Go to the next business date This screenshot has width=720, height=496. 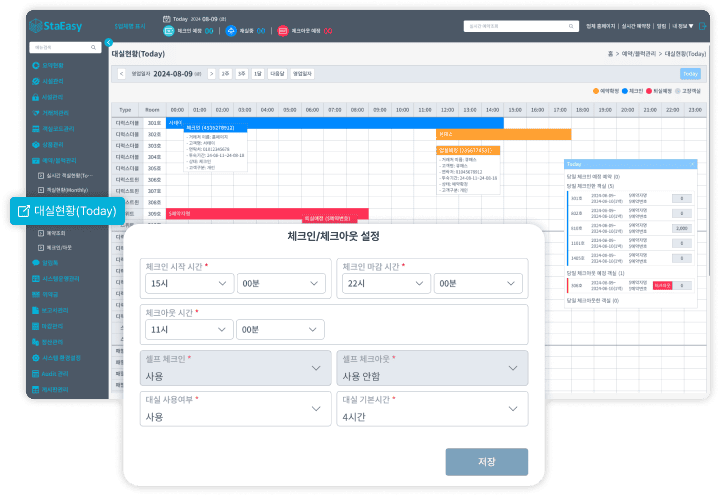[x=212, y=74]
